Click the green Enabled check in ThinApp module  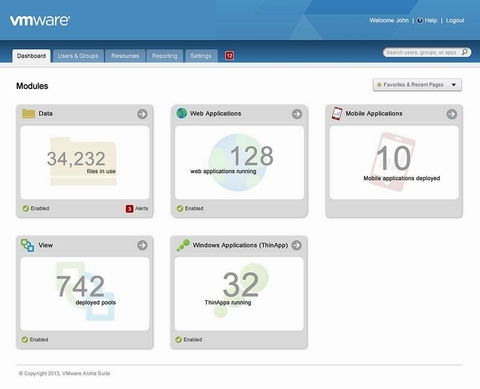(179, 340)
